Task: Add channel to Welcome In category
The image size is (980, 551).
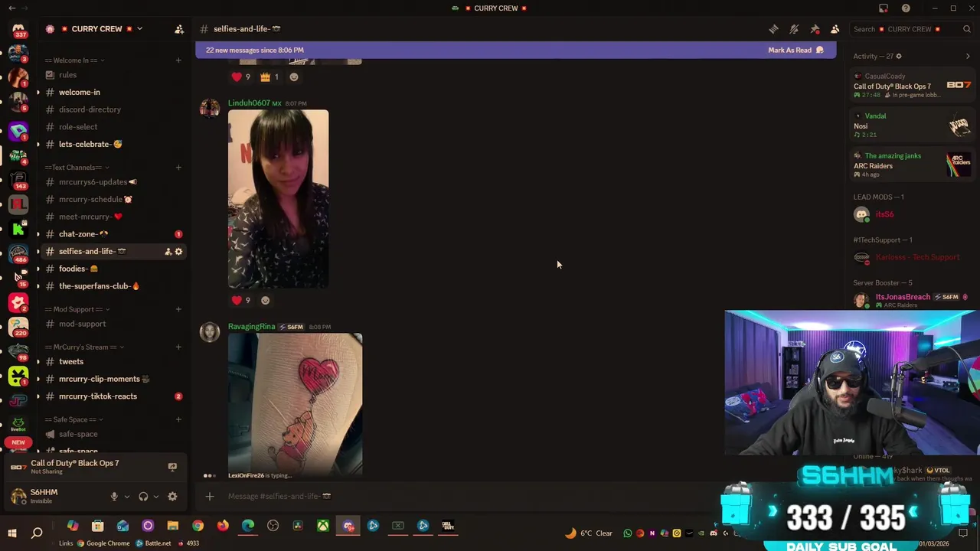Action: (x=178, y=60)
